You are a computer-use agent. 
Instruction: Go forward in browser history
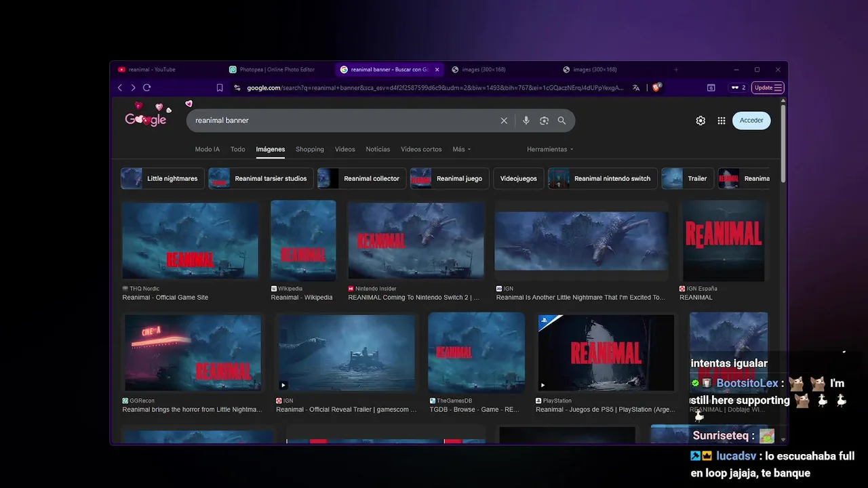[133, 87]
